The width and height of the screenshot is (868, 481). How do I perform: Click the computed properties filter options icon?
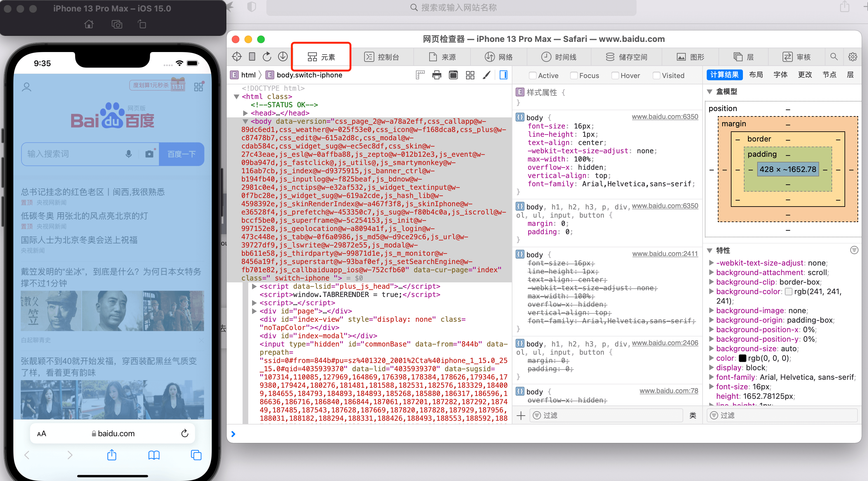point(854,250)
